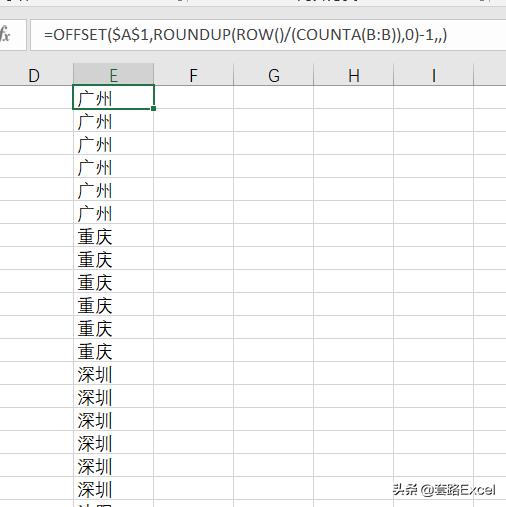Image resolution: width=506 pixels, height=507 pixels.
Task: Select the fourth 深圳 cell in column E
Action: (x=113, y=442)
